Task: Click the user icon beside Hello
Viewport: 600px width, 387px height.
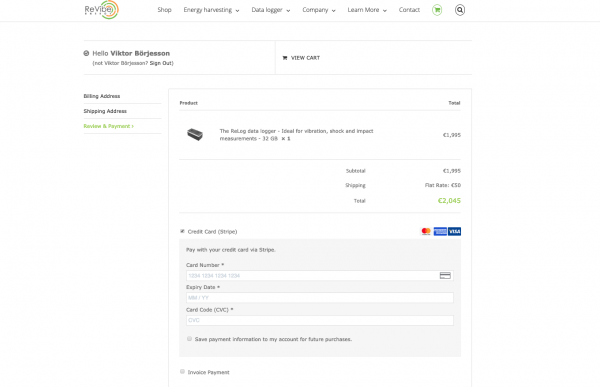Action: (86, 53)
